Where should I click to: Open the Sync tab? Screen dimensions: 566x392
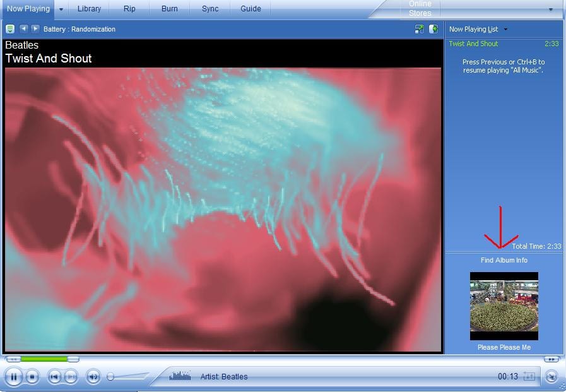click(x=210, y=9)
